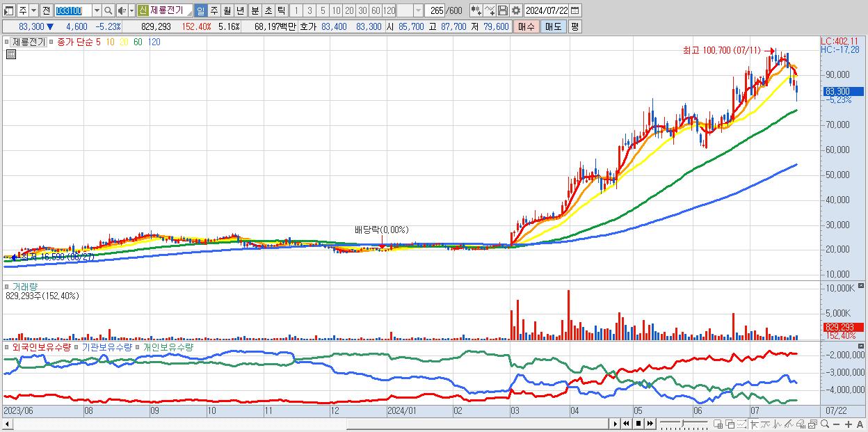Viewport: 868px width, 432px height.
Task: Click the add line indicator icon
Action: click(x=490, y=10)
